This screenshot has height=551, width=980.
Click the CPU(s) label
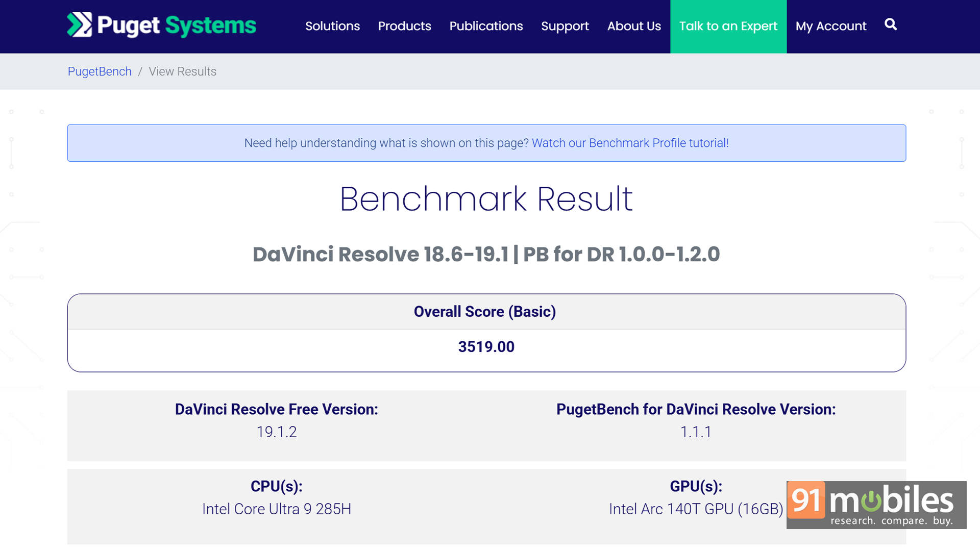276,486
